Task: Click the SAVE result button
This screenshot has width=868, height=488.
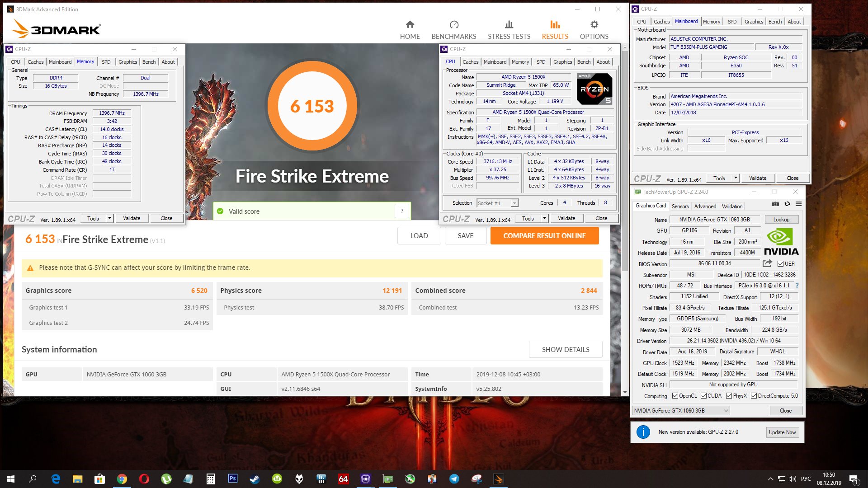Action: point(466,235)
